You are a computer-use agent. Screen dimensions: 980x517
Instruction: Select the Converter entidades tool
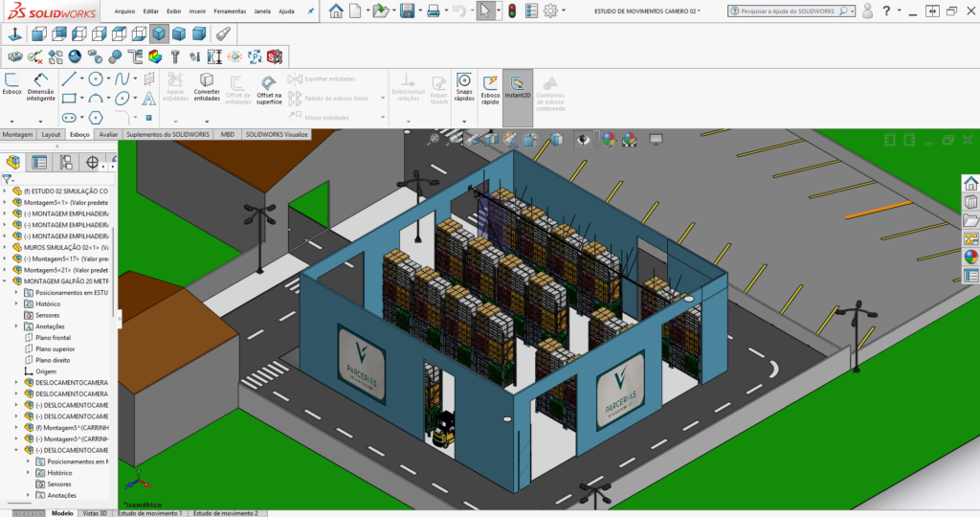tap(207, 88)
